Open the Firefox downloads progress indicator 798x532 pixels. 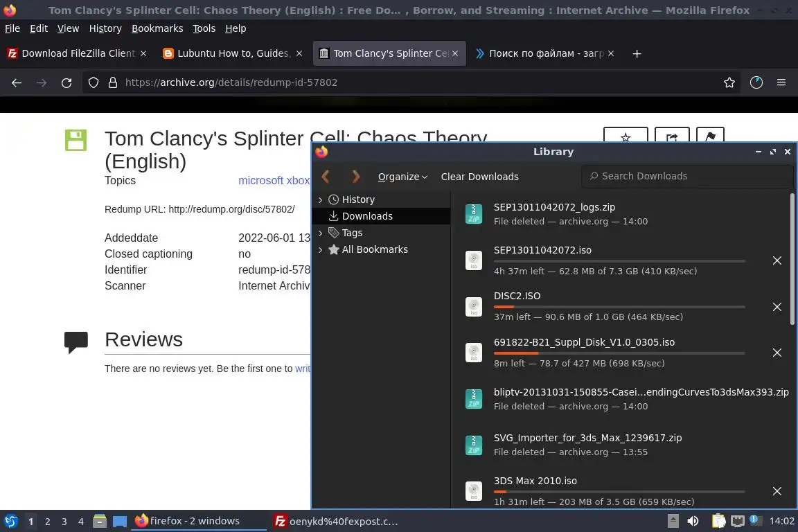756,82
